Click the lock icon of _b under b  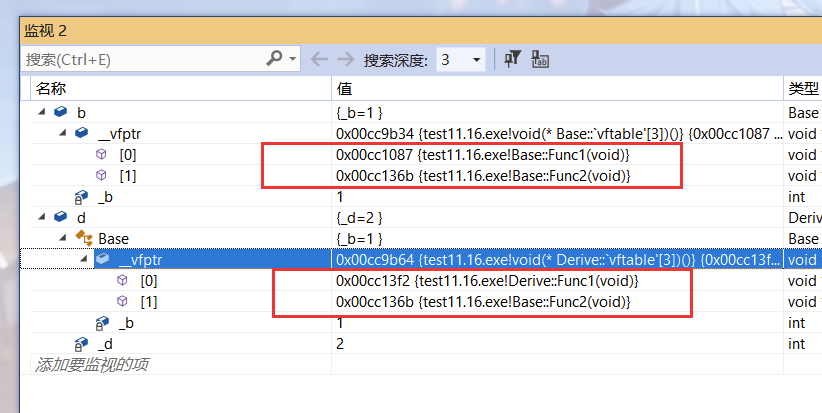pyautogui.click(x=81, y=197)
